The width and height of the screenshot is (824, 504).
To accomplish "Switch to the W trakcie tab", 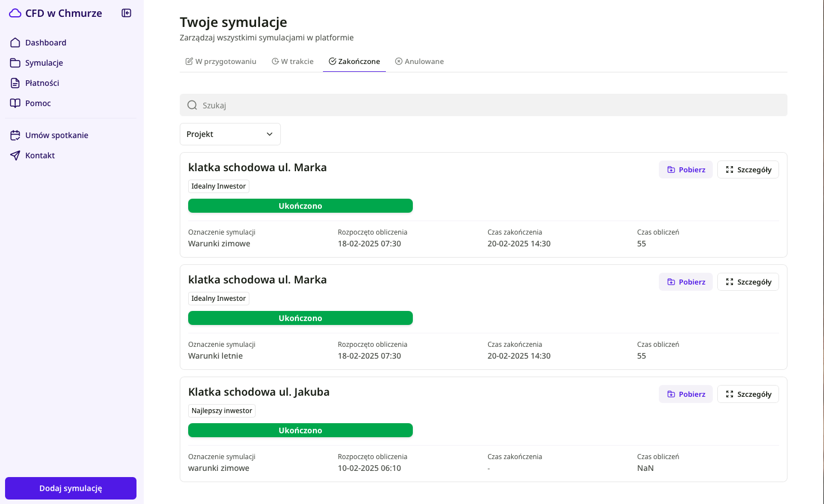I will coord(293,61).
